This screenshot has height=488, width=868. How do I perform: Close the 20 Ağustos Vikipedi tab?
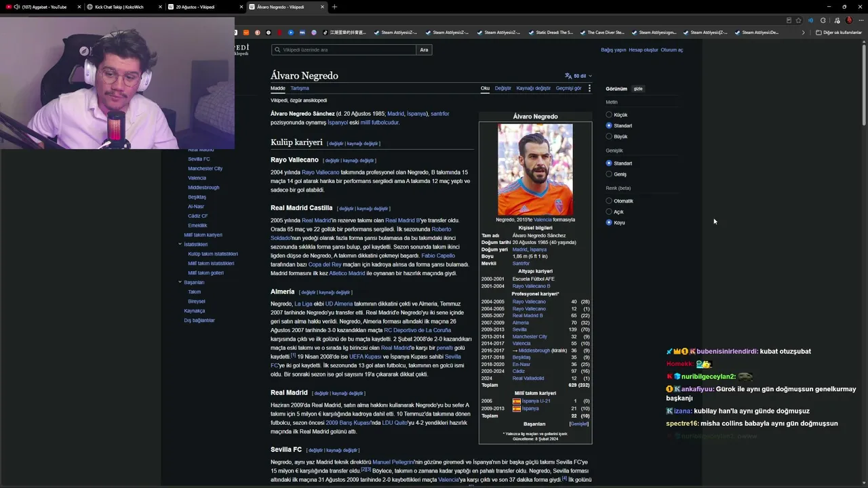[240, 7]
